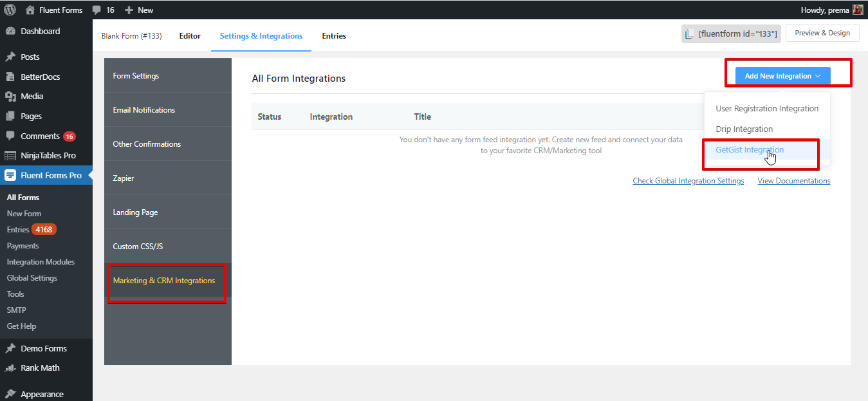Click Howdy, prema account menu
This screenshot has height=401, width=868.
coord(831,10)
